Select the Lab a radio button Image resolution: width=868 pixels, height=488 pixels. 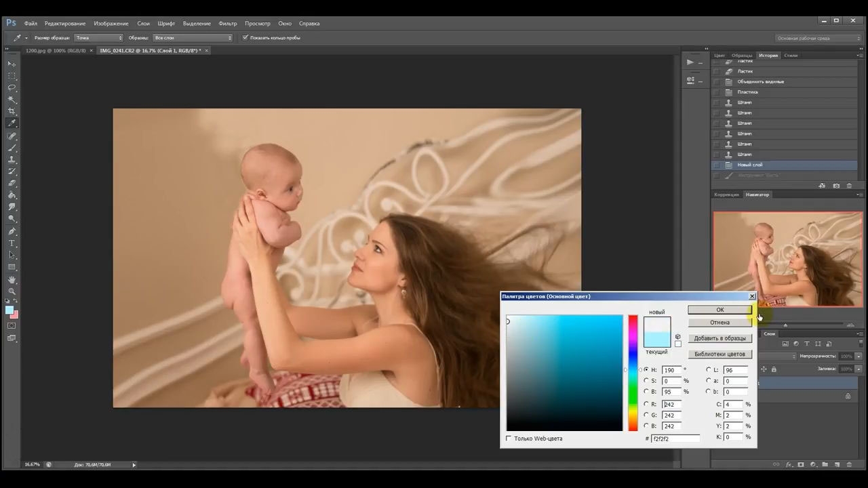pyautogui.click(x=709, y=381)
